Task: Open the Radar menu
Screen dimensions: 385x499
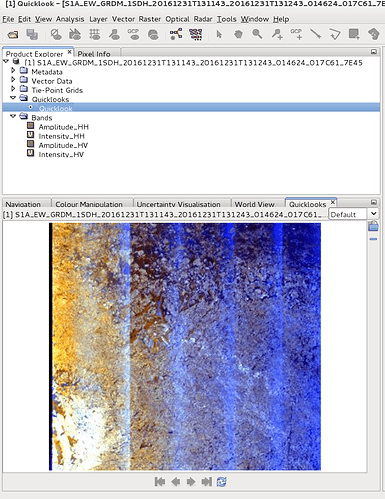Action: (203, 19)
